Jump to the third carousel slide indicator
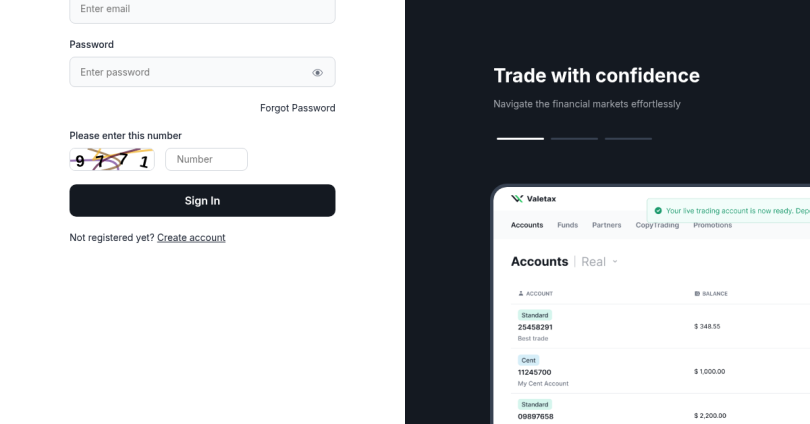Image resolution: width=810 pixels, height=424 pixels. [628, 138]
